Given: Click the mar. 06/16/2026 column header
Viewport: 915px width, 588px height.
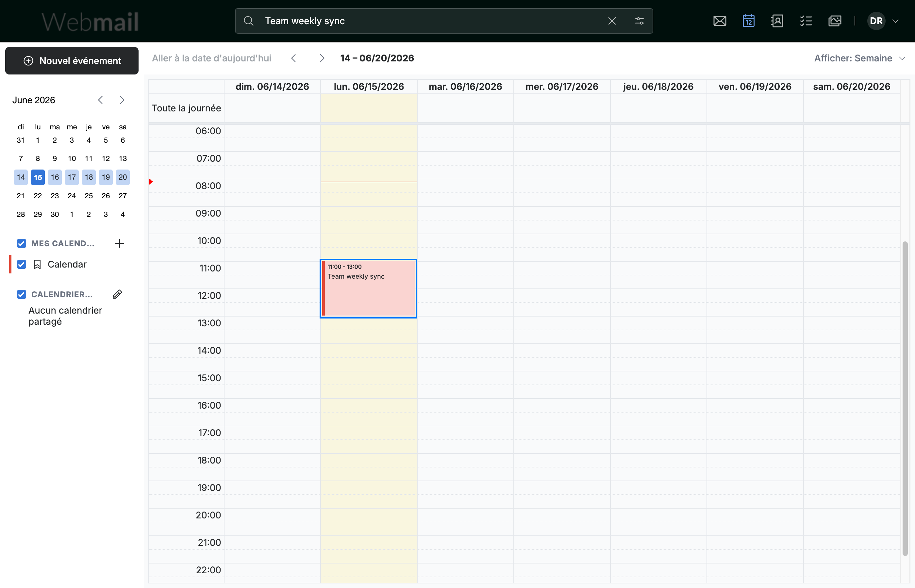Looking at the screenshot, I should pos(465,87).
